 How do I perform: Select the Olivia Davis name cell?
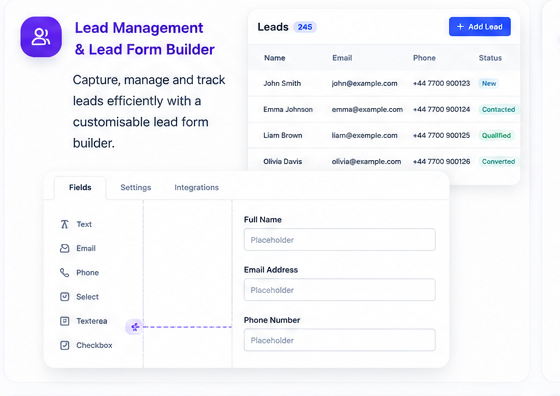pos(282,161)
